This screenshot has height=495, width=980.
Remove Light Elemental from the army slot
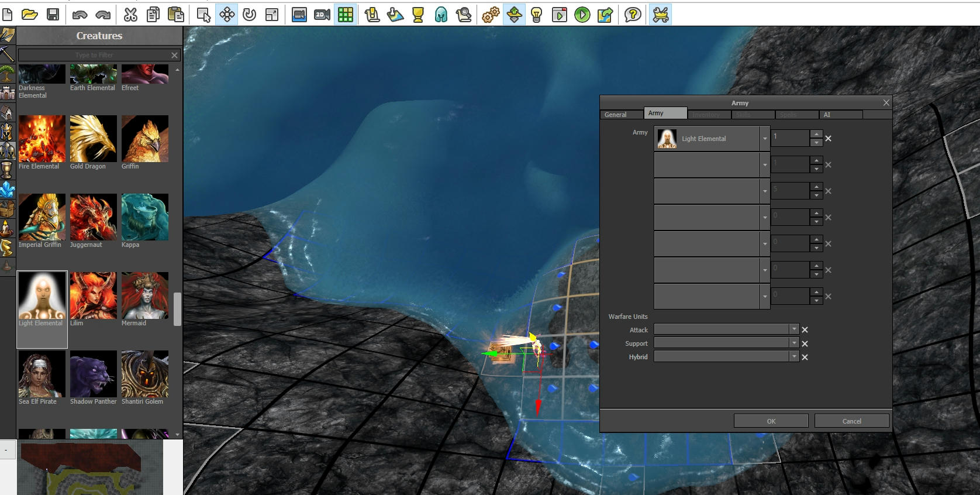pyautogui.click(x=828, y=139)
